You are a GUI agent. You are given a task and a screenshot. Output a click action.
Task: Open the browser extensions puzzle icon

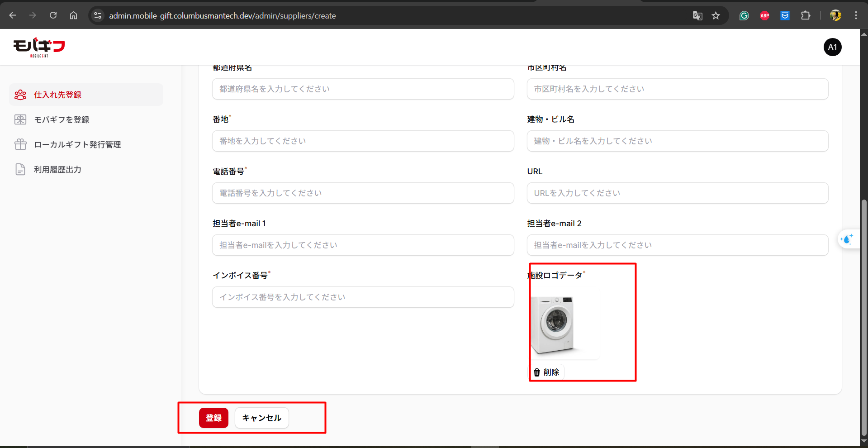click(805, 16)
